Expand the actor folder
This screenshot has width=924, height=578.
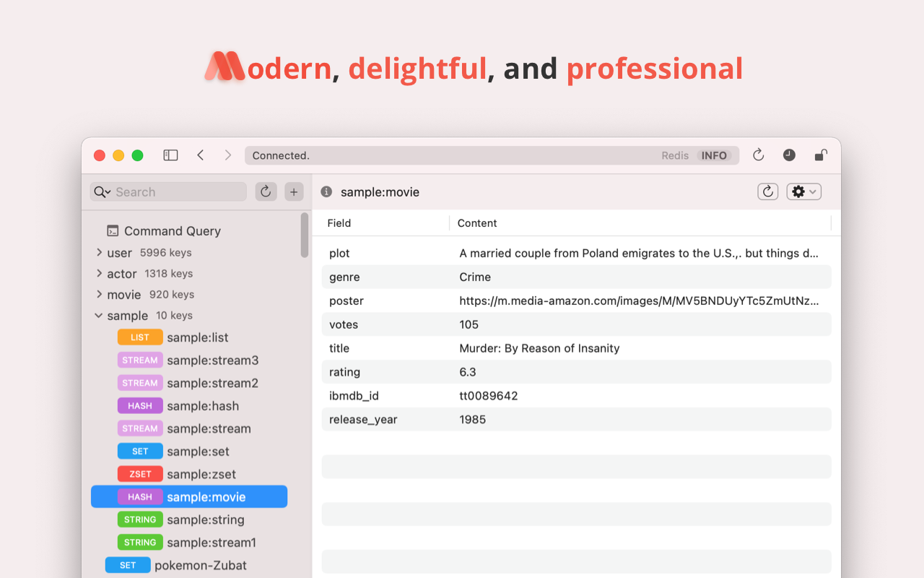click(x=99, y=274)
